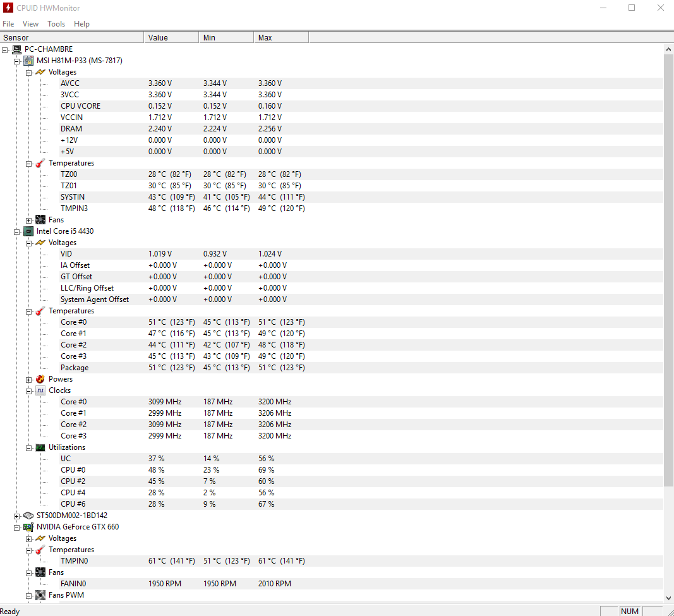Viewport: 674px width, 616px height.
Task: Maximize the HWMonitor window
Action: (632, 8)
